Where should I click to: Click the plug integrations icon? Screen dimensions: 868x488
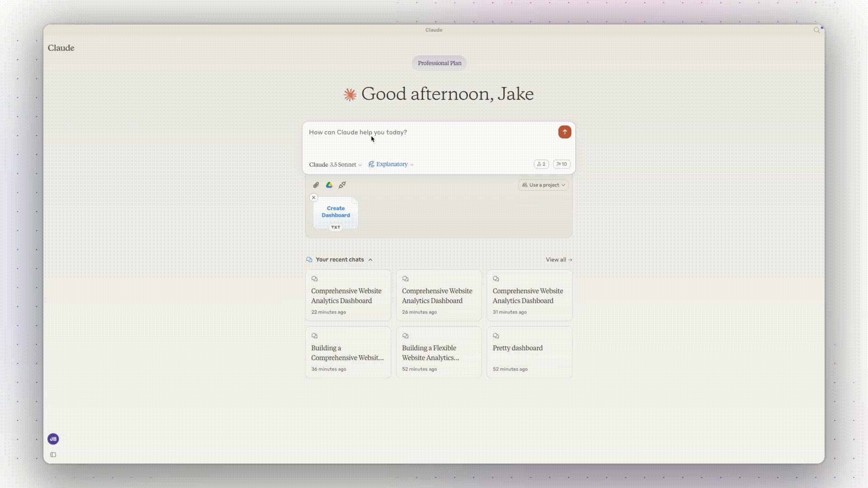(x=342, y=185)
